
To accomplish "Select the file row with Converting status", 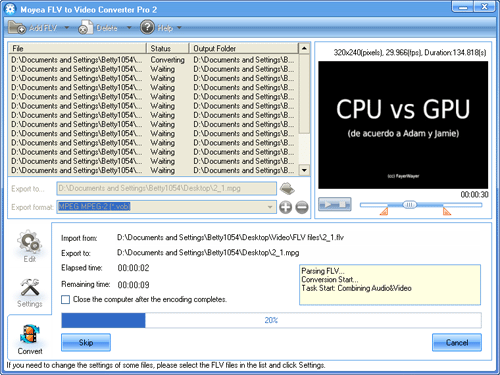I will tap(153, 60).
